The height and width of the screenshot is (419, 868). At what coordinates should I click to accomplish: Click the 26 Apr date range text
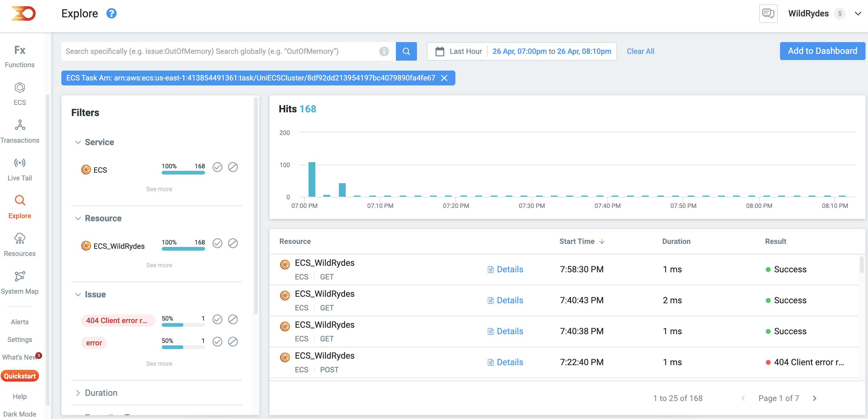click(552, 51)
